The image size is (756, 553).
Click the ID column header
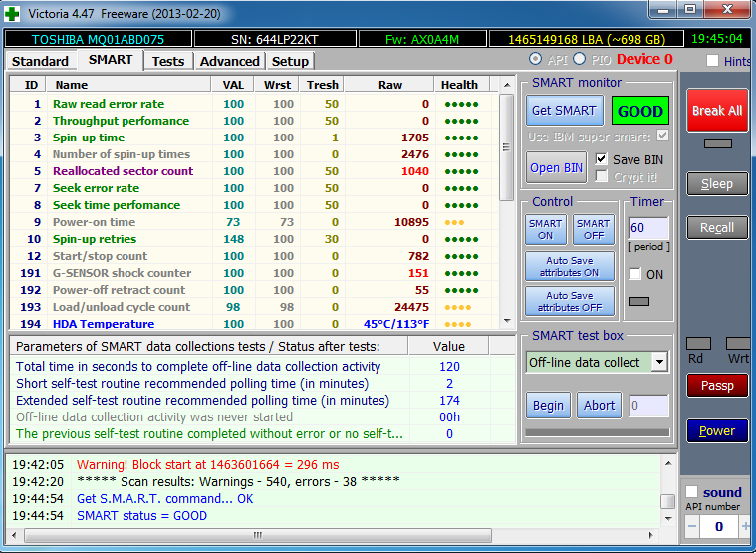tap(28, 85)
